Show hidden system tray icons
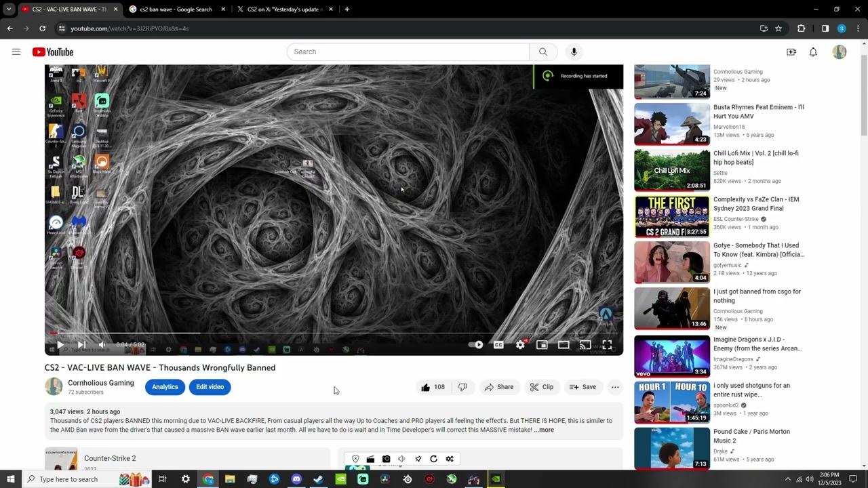The width and height of the screenshot is (868, 488). click(787, 479)
